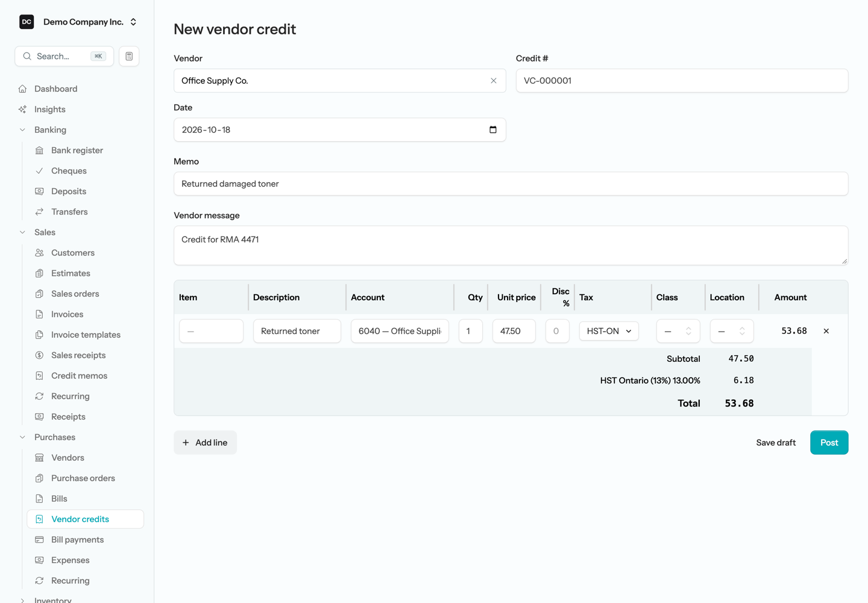Click the Cheques checkmark icon
Viewport: 868px width, 603px height.
[x=39, y=171]
